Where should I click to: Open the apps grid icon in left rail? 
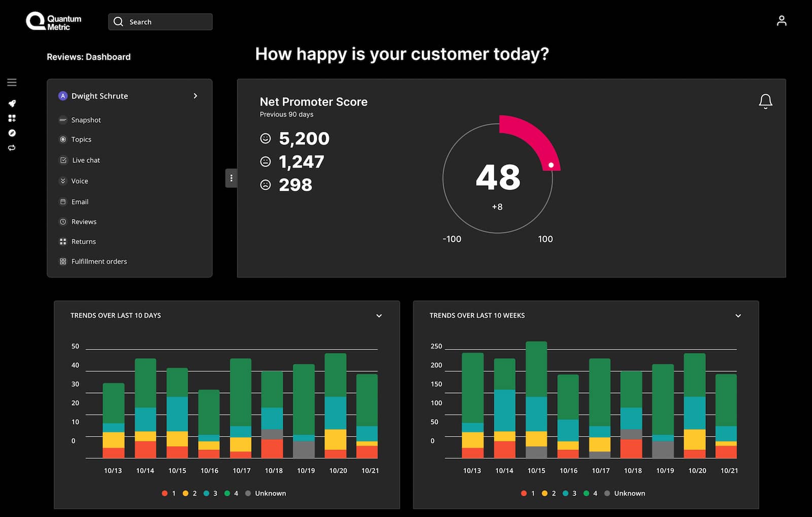click(12, 118)
